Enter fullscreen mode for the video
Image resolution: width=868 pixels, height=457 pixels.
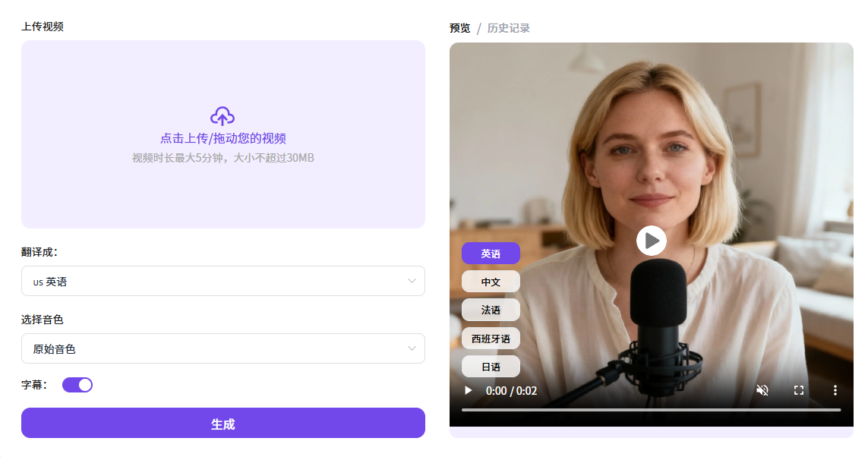(799, 390)
